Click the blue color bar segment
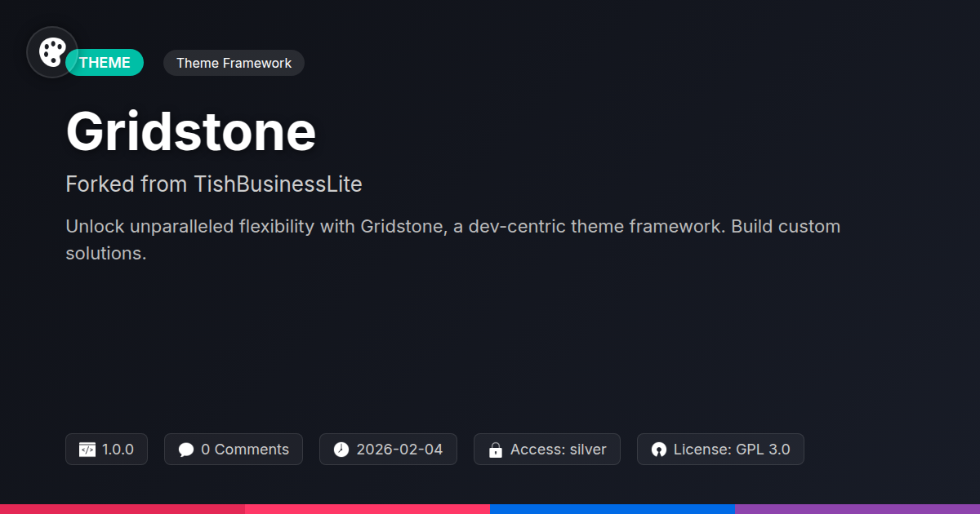 pyautogui.click(x=612, y=509)
